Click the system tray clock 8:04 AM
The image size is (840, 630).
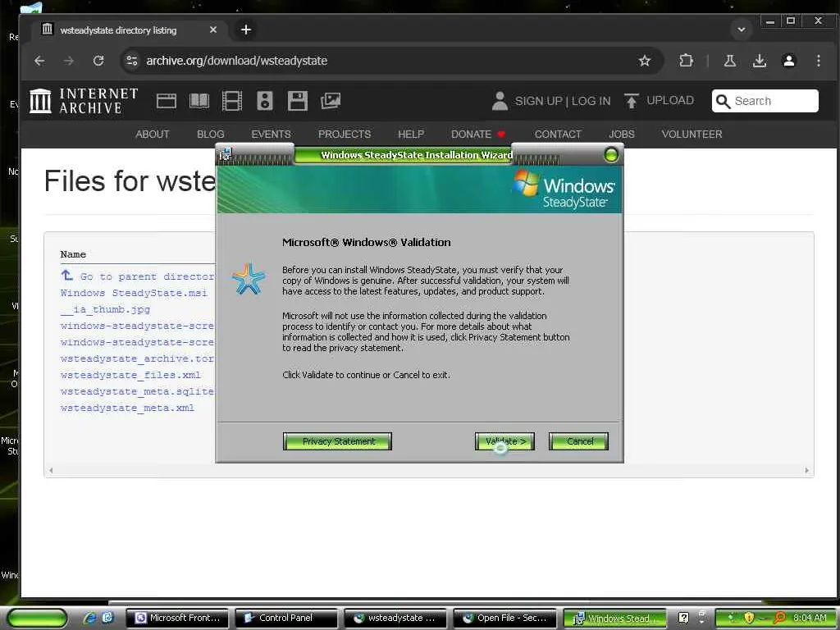tap(810, 618)
